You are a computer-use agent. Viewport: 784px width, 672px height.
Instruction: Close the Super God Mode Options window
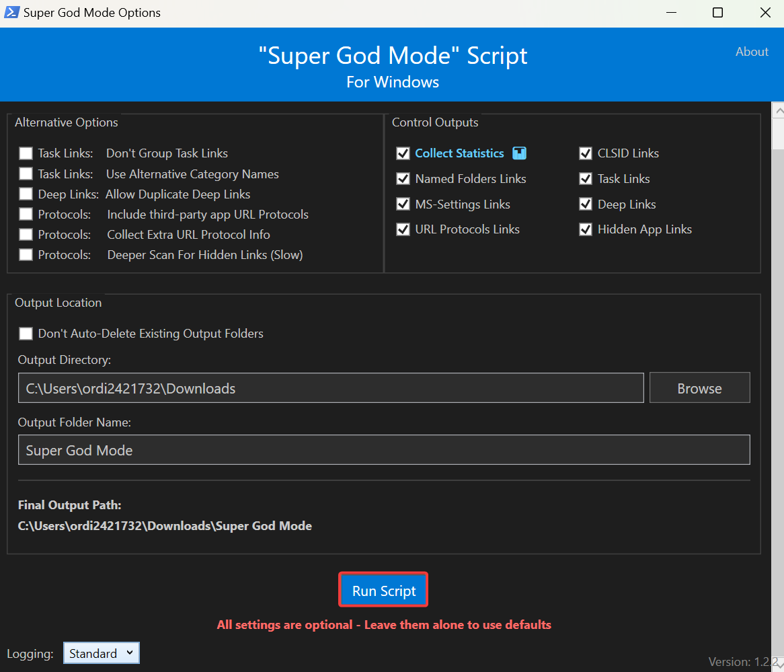(x=765, y=13)
